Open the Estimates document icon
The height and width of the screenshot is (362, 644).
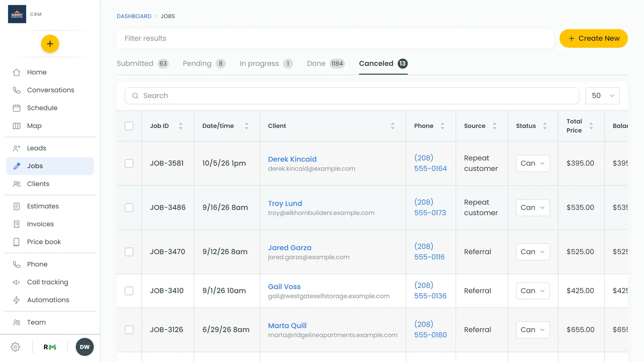pos(17,206)
